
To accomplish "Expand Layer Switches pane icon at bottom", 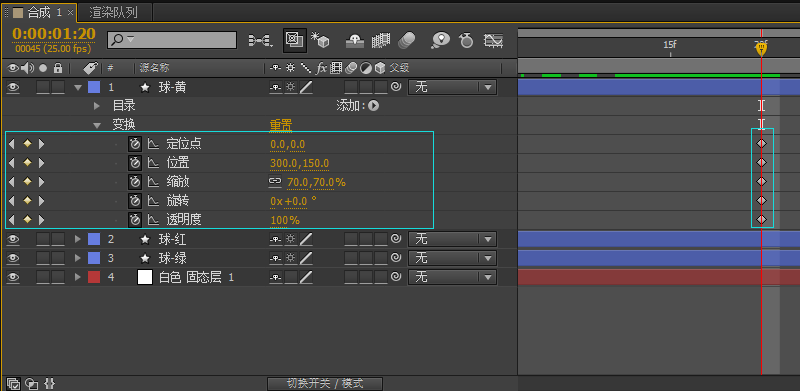I will [13, 383].
